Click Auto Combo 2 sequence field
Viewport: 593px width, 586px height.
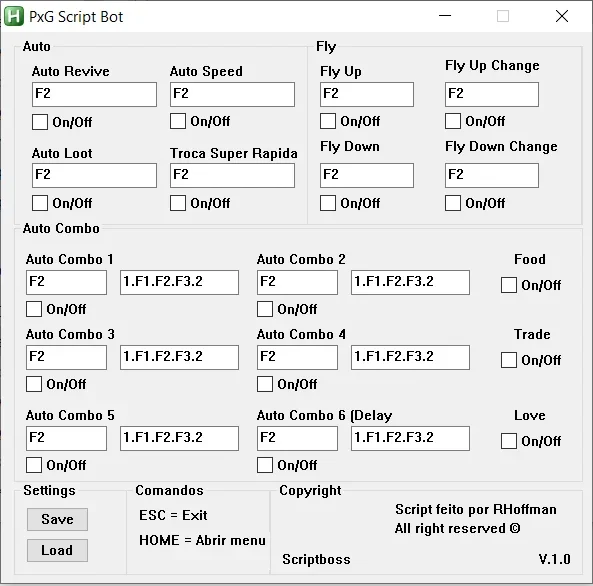click(410, 282)
